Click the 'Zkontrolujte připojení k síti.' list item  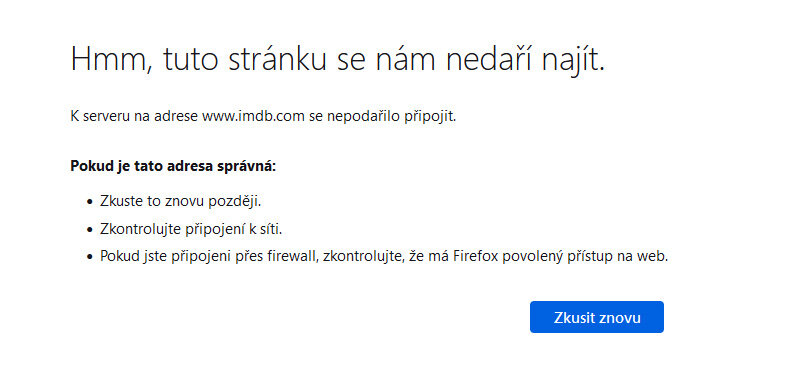click(x=191, y=230)
